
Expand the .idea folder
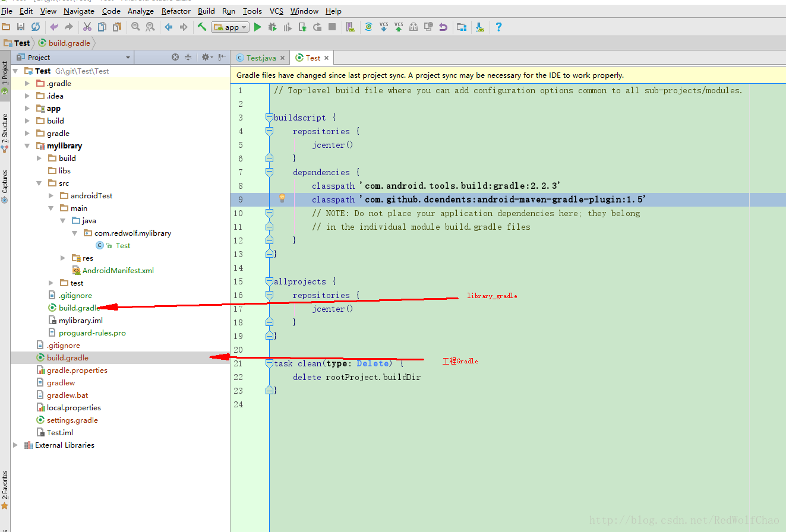27,96
